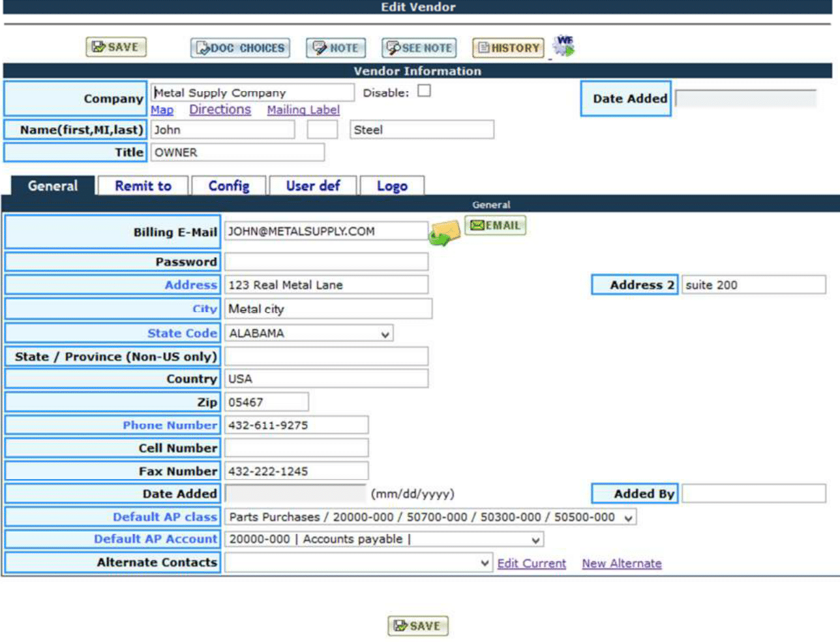Click the NOTE toolbar button
This screenshot has height=642, width=840.
pos(336,48)
